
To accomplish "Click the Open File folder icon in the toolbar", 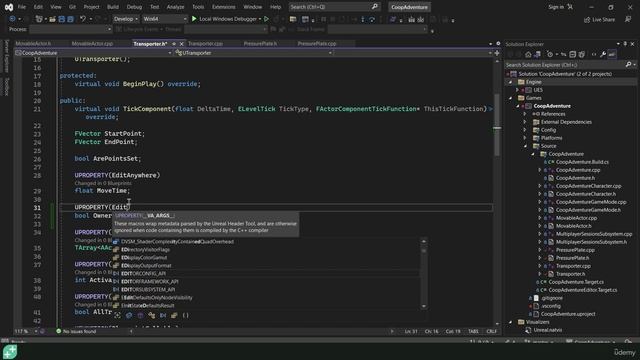I will [x=52, y=19].
